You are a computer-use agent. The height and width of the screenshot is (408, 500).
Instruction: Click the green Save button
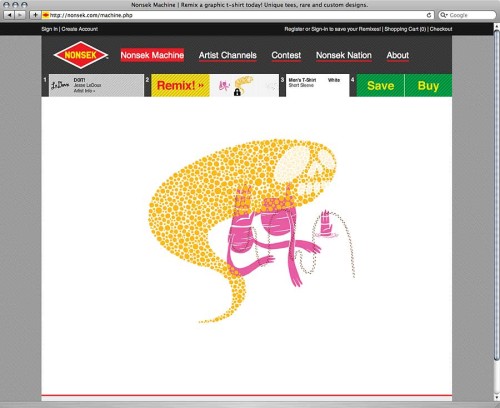click(380, 86)
